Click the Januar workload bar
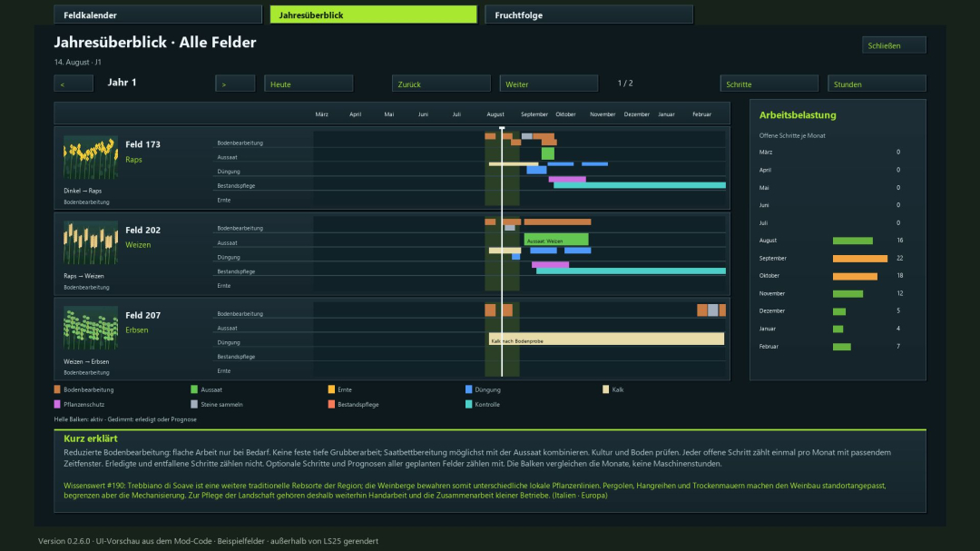Image resolution: width=980 pixels, height=551 pixels. pos(838,329)
